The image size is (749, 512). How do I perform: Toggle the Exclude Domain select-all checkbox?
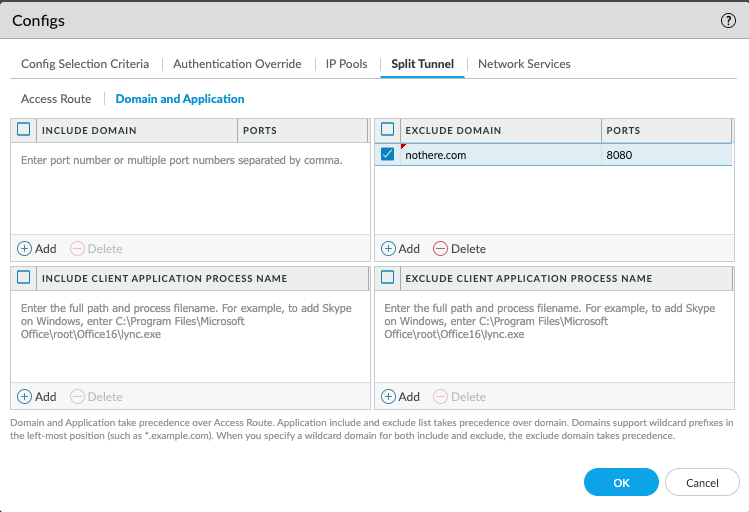coord(387,129)
